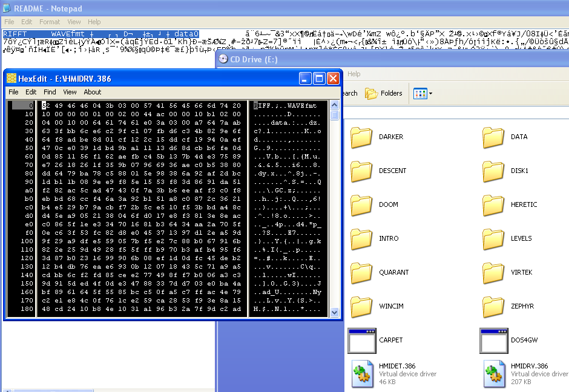Open the Explorer Help menu
The height and width of the screenshot is (392, 569).
(x=354, y=74)
